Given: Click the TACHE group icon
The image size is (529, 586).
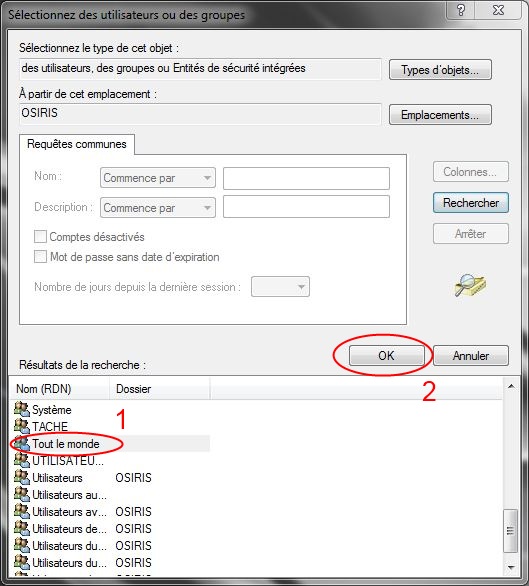Looking at the screenshot, I should tap(22, 426).
